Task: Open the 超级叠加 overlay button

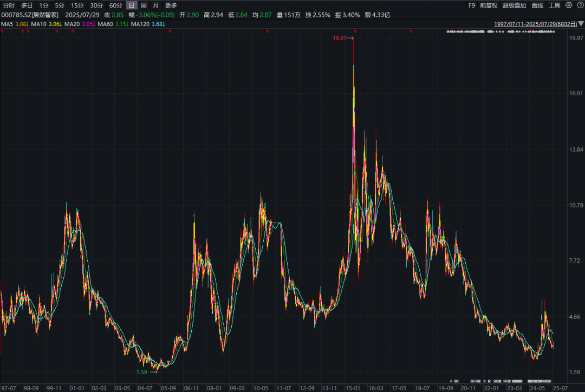Action: pyautogui.click(x=514, y=5)
